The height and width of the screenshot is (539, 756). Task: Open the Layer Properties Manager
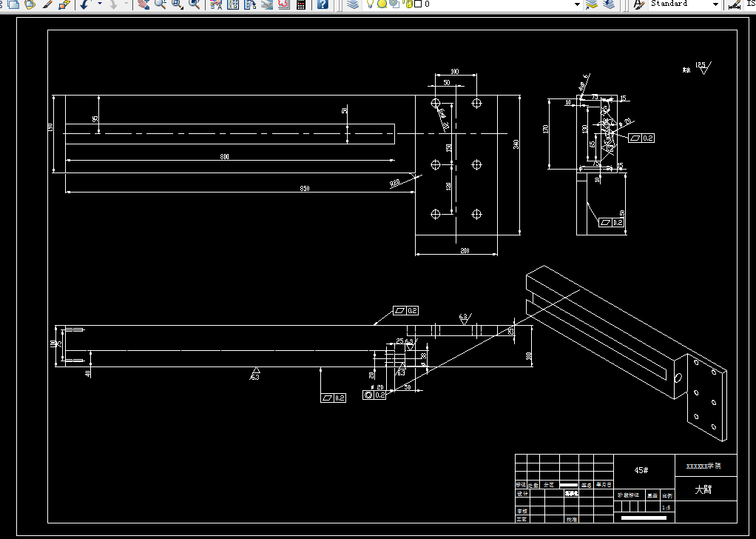click(x=353, y=4)
